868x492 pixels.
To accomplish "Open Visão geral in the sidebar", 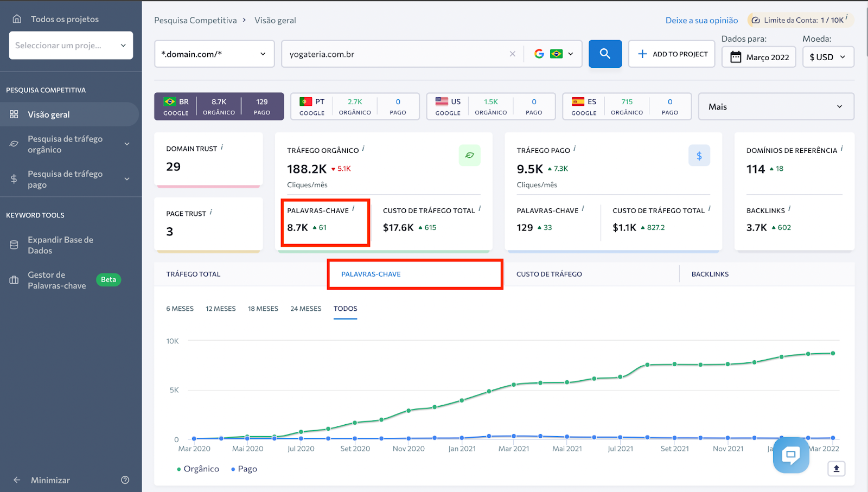I will (x=69, y=114).
